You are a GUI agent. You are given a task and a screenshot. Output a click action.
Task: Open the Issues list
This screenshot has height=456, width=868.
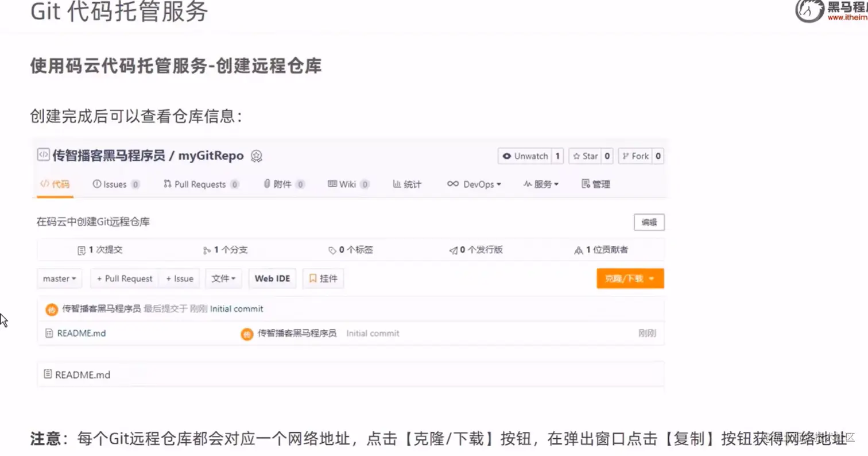112,184
